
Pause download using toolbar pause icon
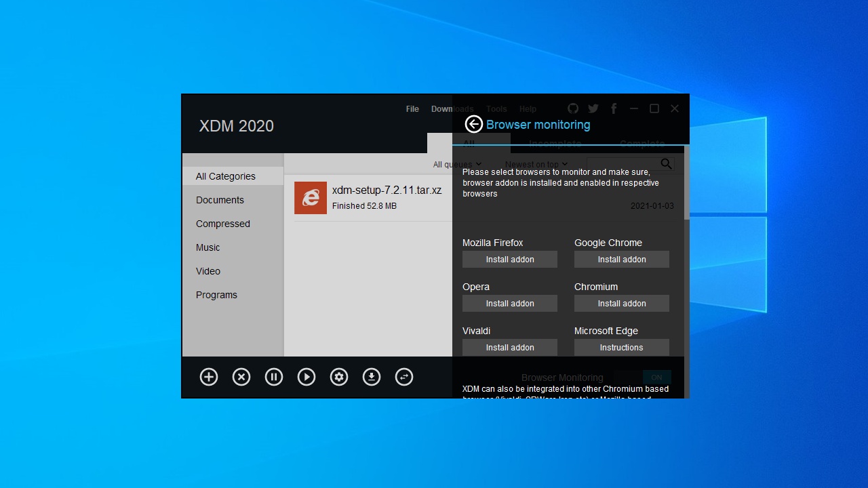[x=274, y=378]
